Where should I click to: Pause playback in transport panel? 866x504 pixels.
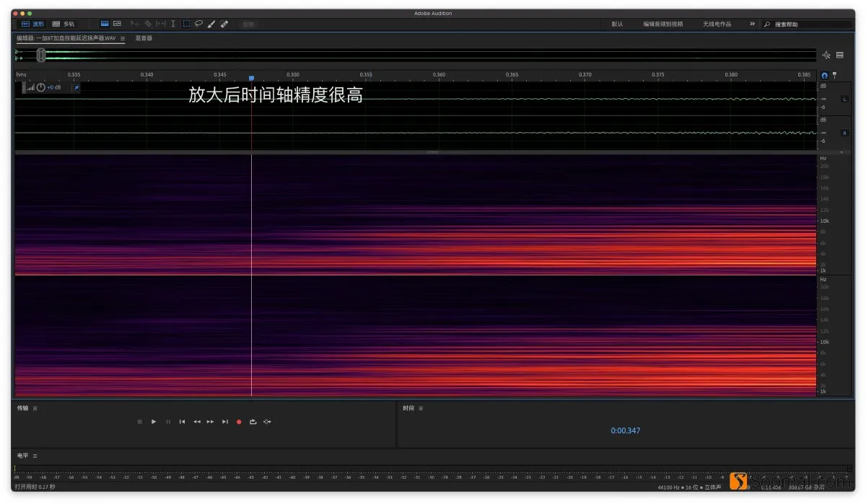click(168, 422)
